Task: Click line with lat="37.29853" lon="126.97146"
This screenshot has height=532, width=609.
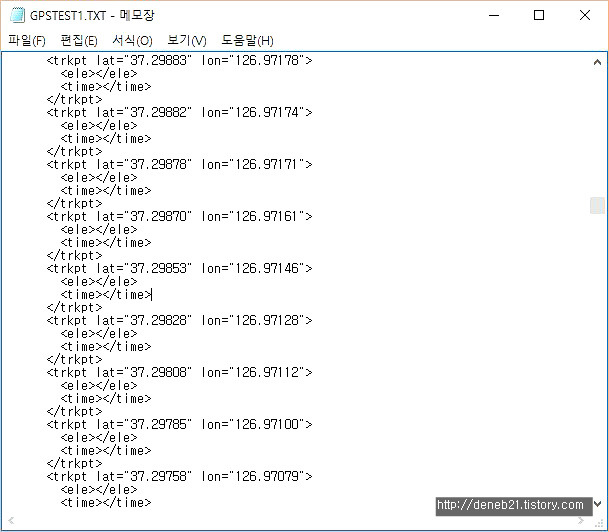Action: tap(179, 269)
